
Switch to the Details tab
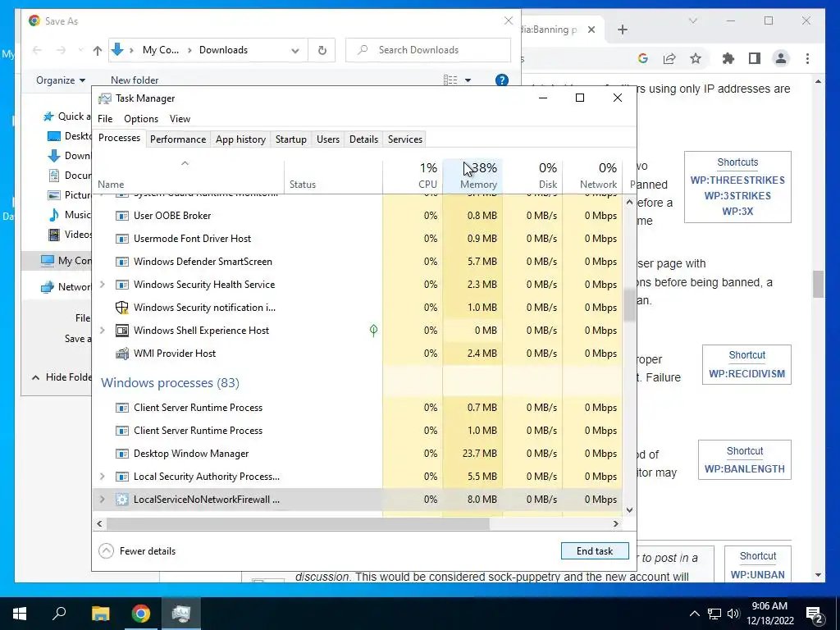coord(363,139)
